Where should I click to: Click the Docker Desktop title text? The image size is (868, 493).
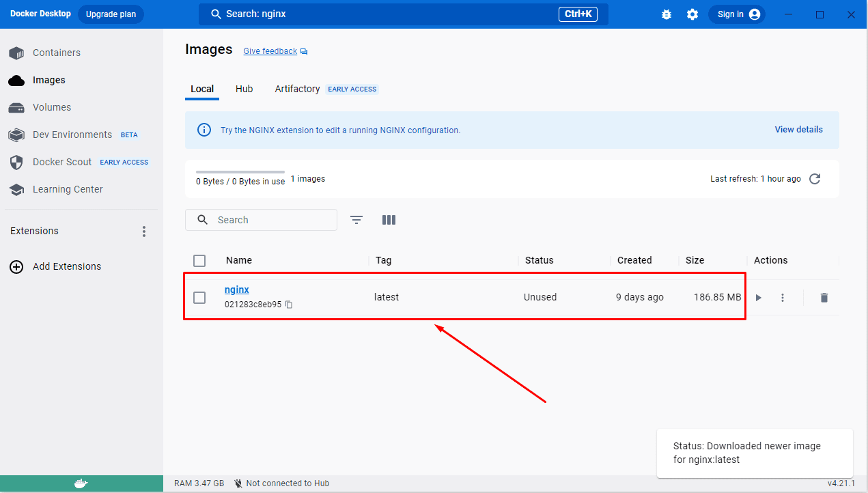40,14
